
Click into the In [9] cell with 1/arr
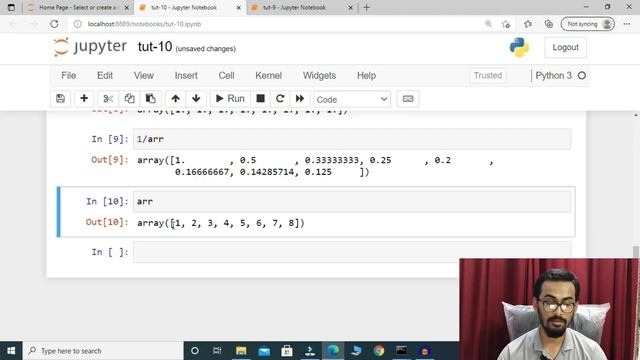352,139
